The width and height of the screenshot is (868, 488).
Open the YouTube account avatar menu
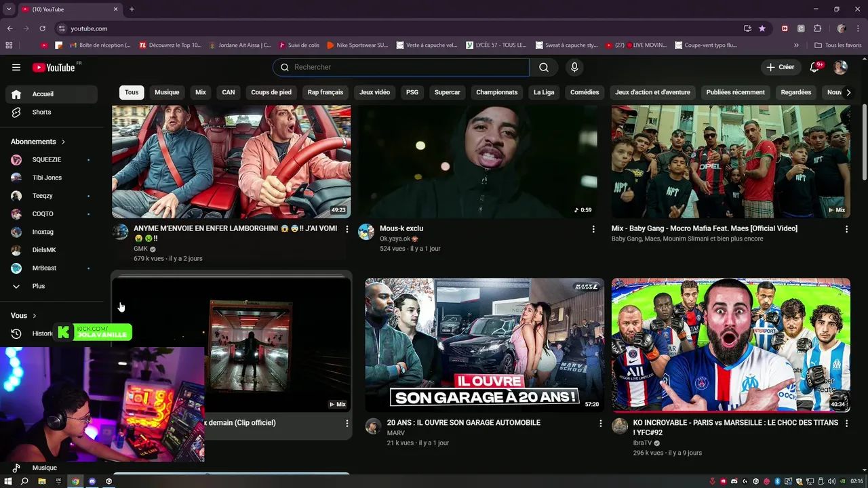coord(840,67)
